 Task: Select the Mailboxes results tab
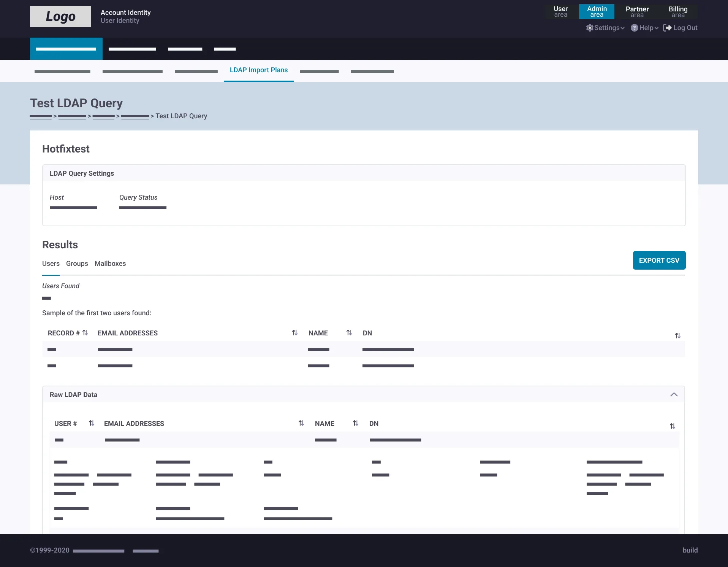tap(110, 264)
